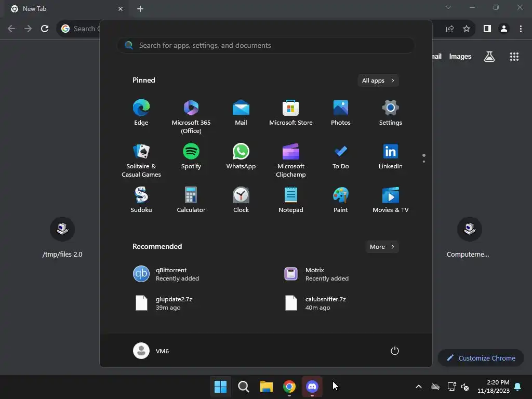Open Microsoft Store from Pinned apps

click(291, 113)
